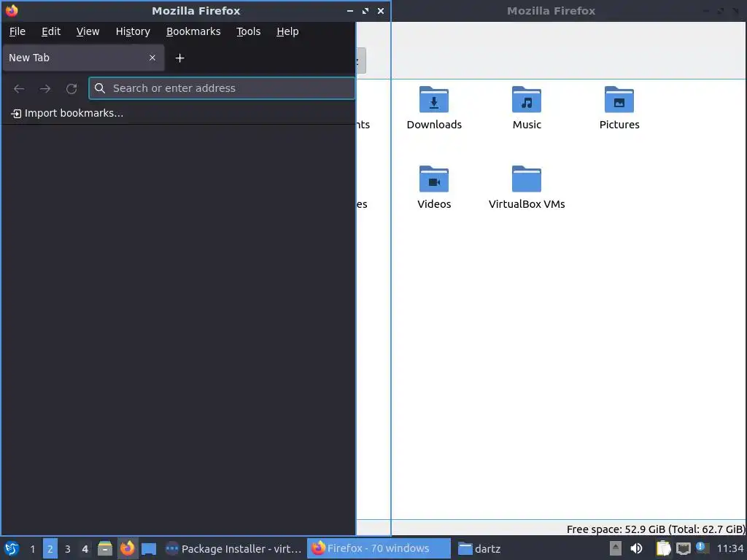
Task: Open the VirtualBox VMs folder
Action: click(x=527, y=187)
